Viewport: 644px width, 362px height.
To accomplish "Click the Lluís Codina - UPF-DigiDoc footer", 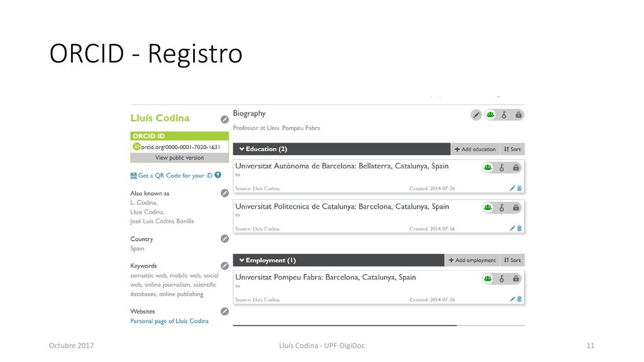I will click(x=322, y=346).
